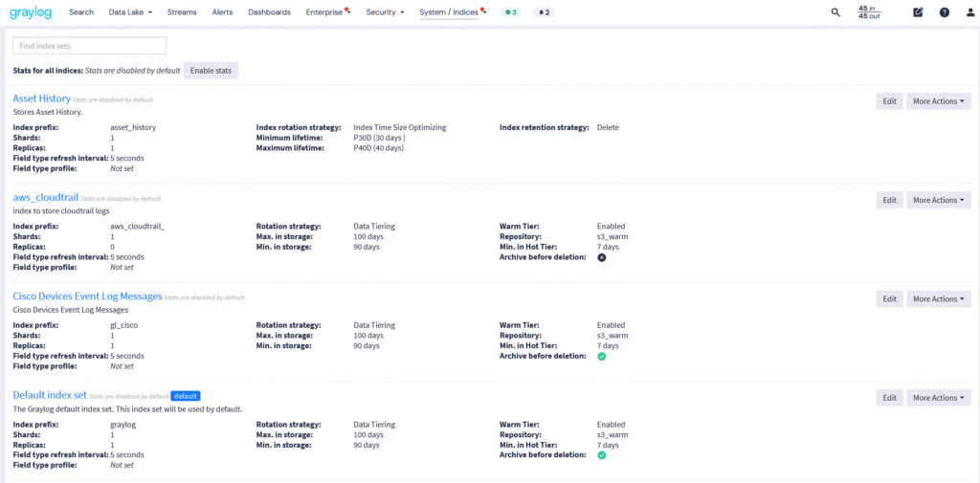Image resolution: width=980 pixels, height=483 pixels.
Task: Open the aws_cloudtrail index set link
Action: [46, 197]
